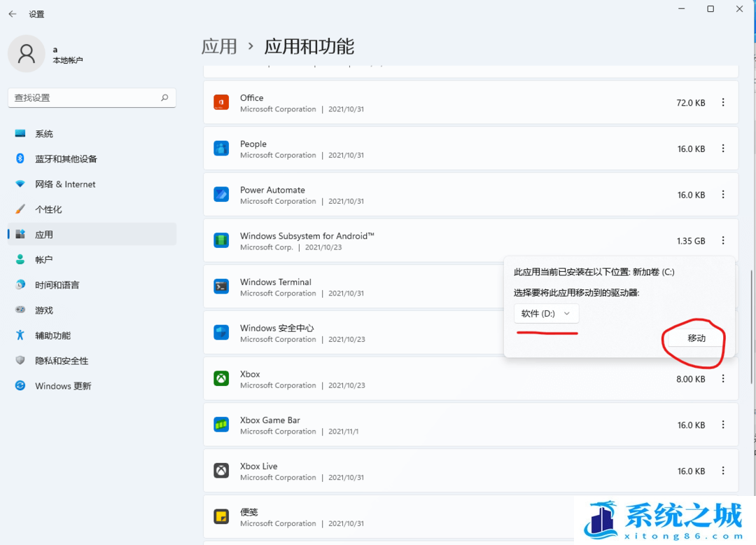Screen dimensions: 756x545
Task: Minimize the Settings window
Action: click(x=681, y=8)
